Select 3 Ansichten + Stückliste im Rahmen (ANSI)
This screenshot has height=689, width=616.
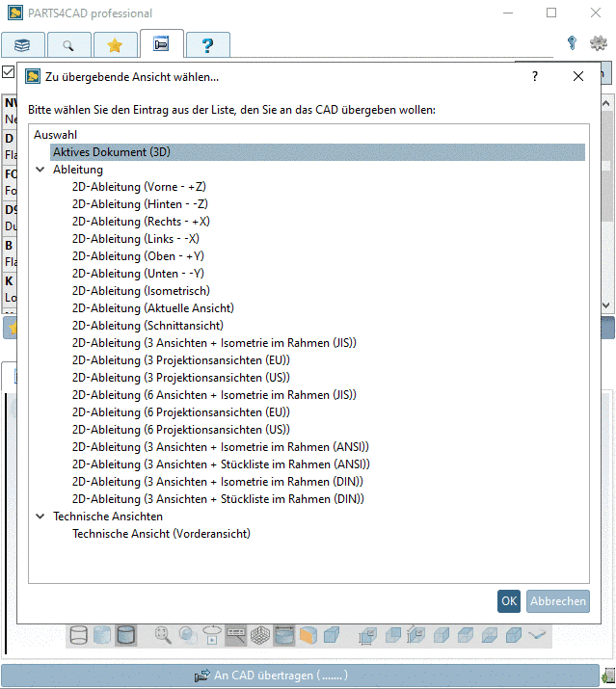[x=221, y=464]
